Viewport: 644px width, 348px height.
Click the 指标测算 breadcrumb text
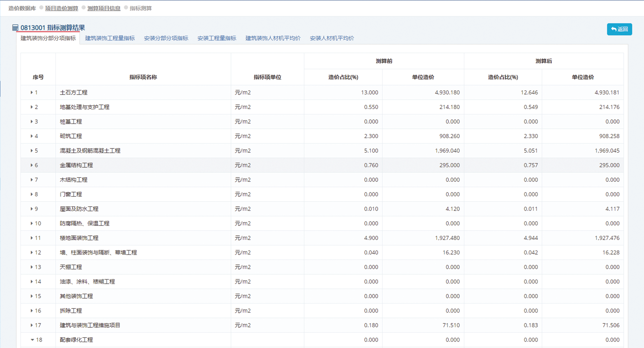[x=141, y=8]
